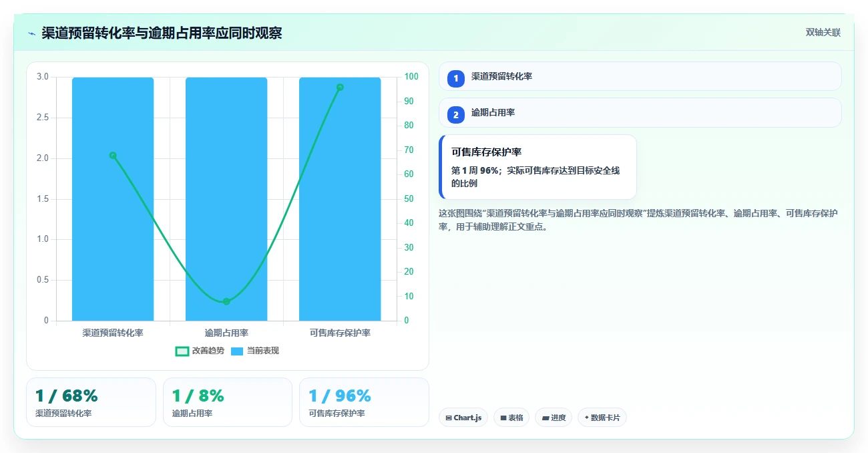Click the description paragraph starting 这张图围绕
The width and height of the screenshot is (868, 453).
[638, 220]
